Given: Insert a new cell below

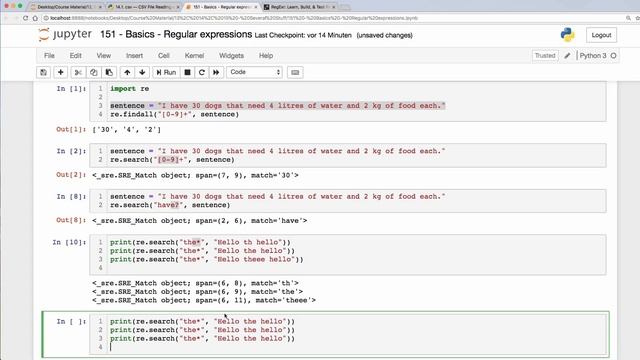Looking at the screenshot, I should point(60,72).
